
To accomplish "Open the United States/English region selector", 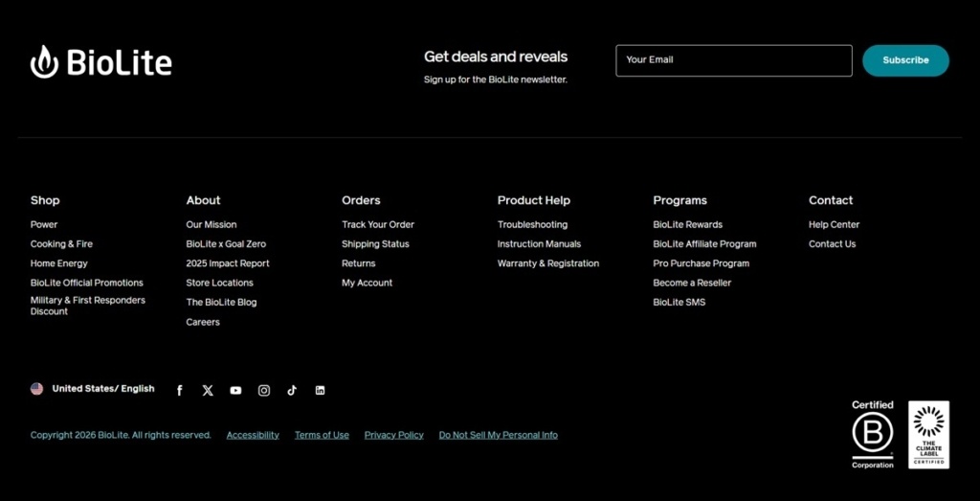I will tap(93, 389).
